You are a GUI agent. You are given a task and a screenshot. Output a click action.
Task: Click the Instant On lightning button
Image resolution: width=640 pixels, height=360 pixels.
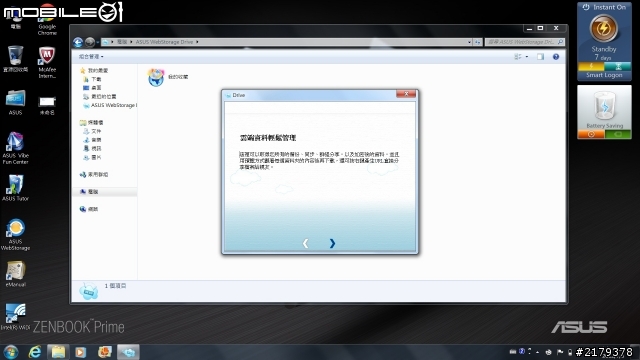[x=604, y=29]
